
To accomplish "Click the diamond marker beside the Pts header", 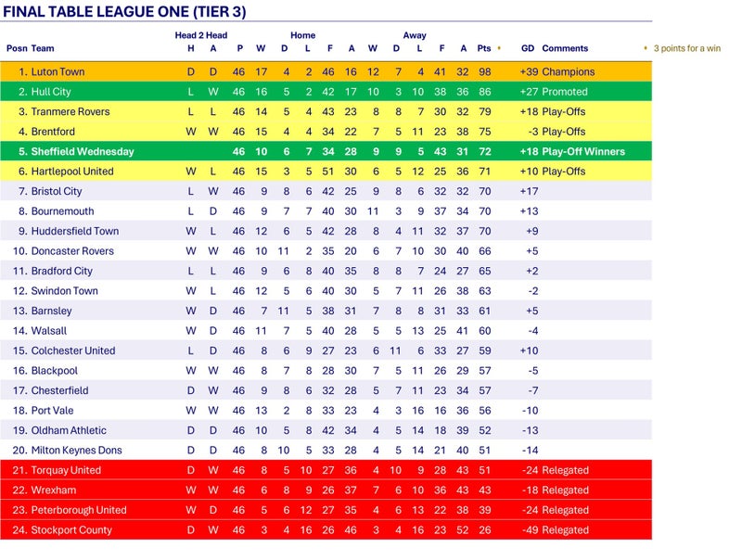I will (x=499, y=48).
